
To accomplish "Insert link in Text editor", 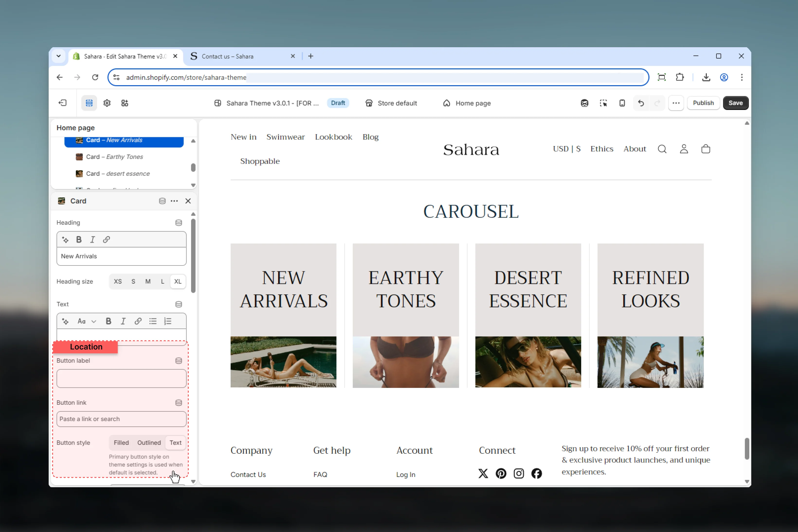I will click(138, 321).
